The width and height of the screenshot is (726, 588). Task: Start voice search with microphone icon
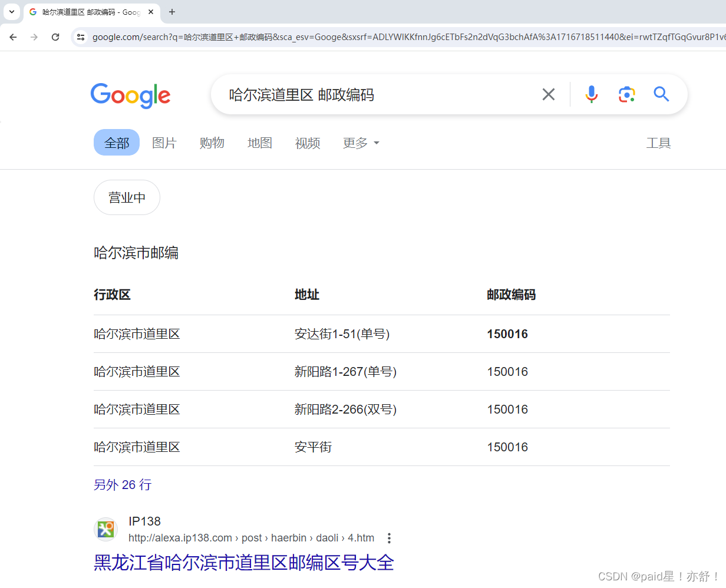pyautogui.click(x=592, y=94)
